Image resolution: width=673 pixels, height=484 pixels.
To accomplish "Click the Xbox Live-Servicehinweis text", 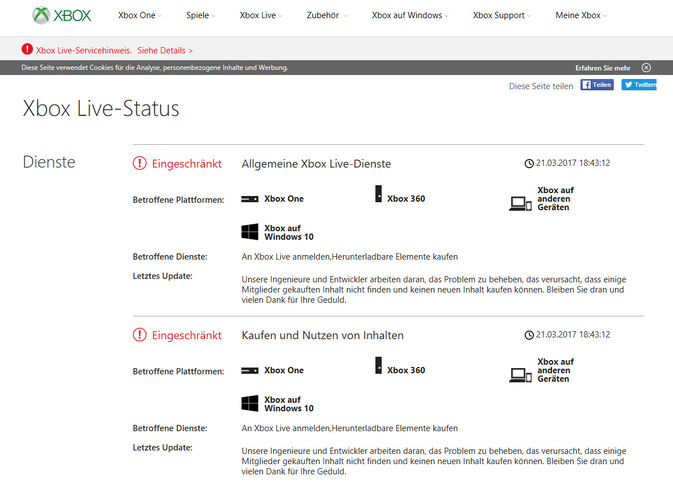I will tap(84, 51).
